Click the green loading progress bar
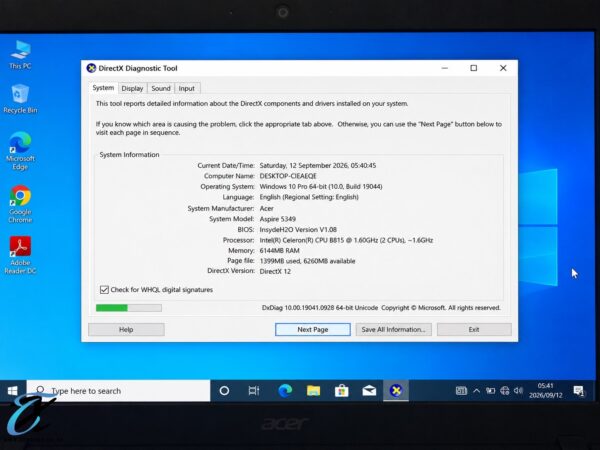The width and height of the screenshot is (600, 450). click(129, 308)
